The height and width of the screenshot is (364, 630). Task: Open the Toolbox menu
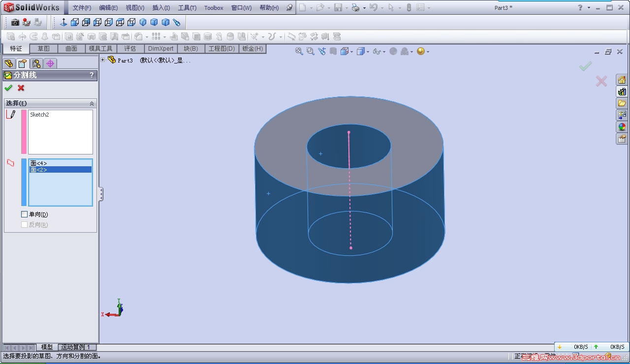click(214, 8)
